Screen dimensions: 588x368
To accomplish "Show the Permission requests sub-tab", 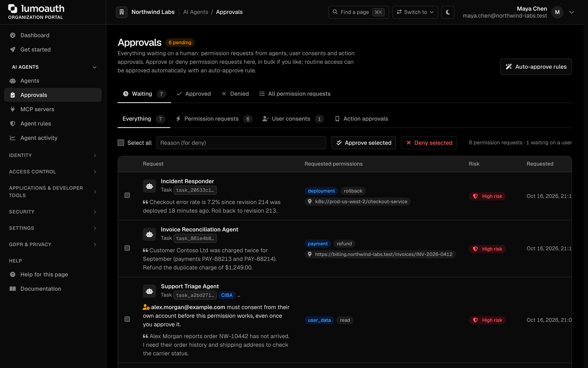I will 214,119.
